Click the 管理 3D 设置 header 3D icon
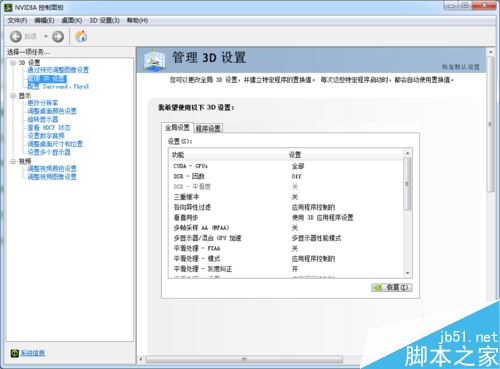The height and width of the screenshot is (369, 500). click(155, 60)
